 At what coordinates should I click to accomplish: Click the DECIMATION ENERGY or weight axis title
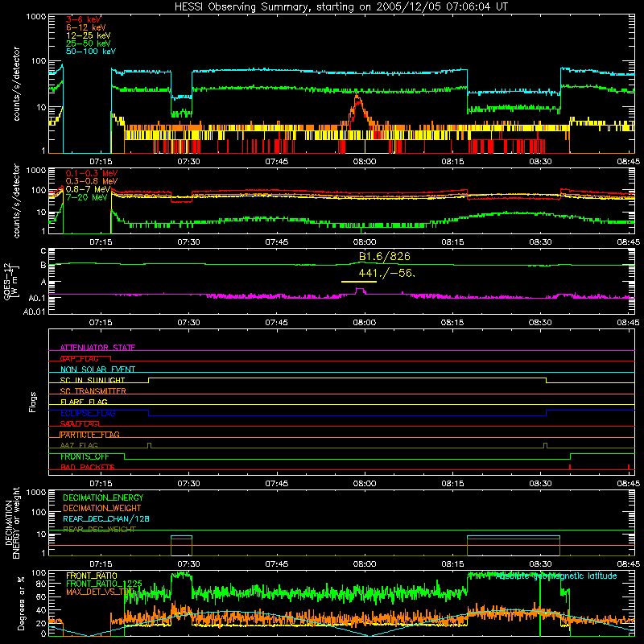tap(12, 522)
